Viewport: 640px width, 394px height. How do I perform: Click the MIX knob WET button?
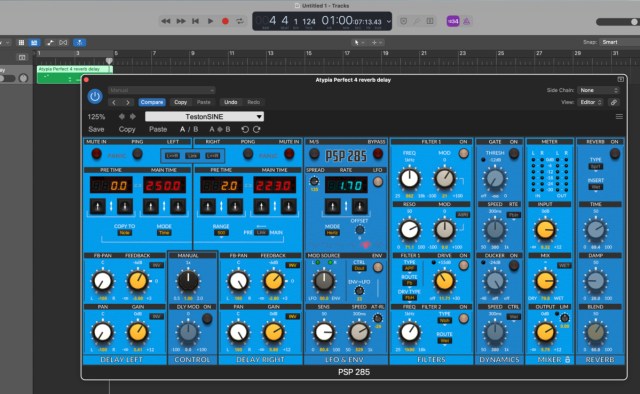coord(564,265)
